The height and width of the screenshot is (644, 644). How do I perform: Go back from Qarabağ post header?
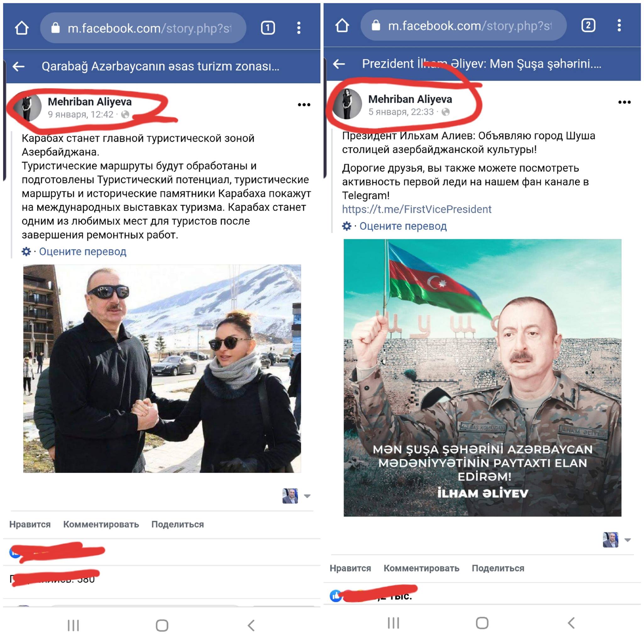pyautogui.click(x=19, y=67)
